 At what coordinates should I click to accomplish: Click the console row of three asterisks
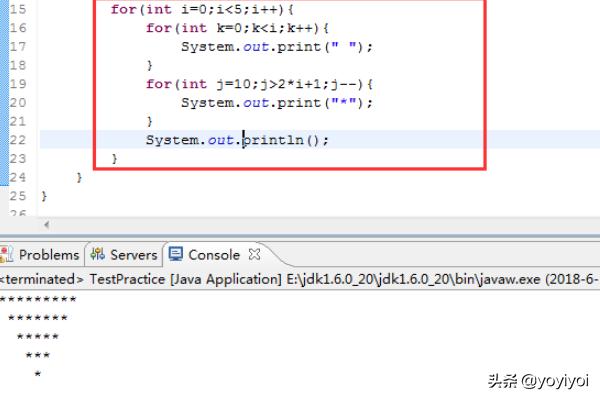pyautogui.click(x=38, y=355)
